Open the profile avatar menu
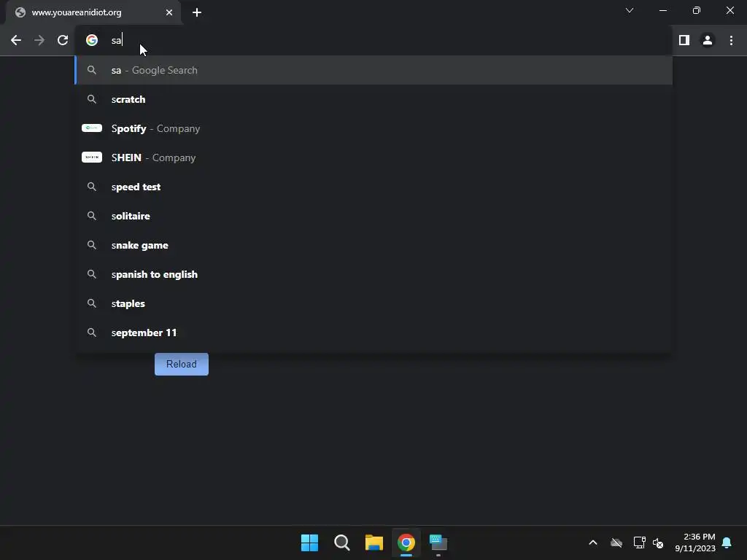This screenshot has width=747, height=560. pyautogui.click(x=708, y=41)
